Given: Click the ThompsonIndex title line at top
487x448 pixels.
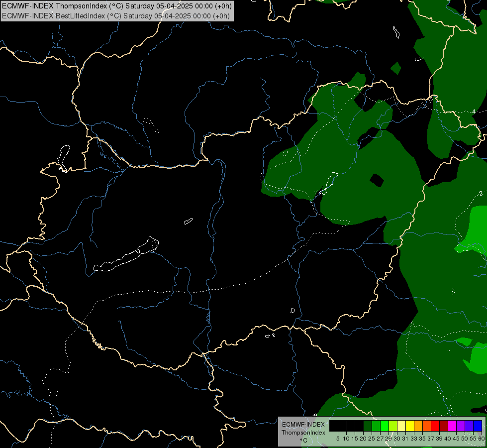Looking at the screenshot, I should coord(117,6).
